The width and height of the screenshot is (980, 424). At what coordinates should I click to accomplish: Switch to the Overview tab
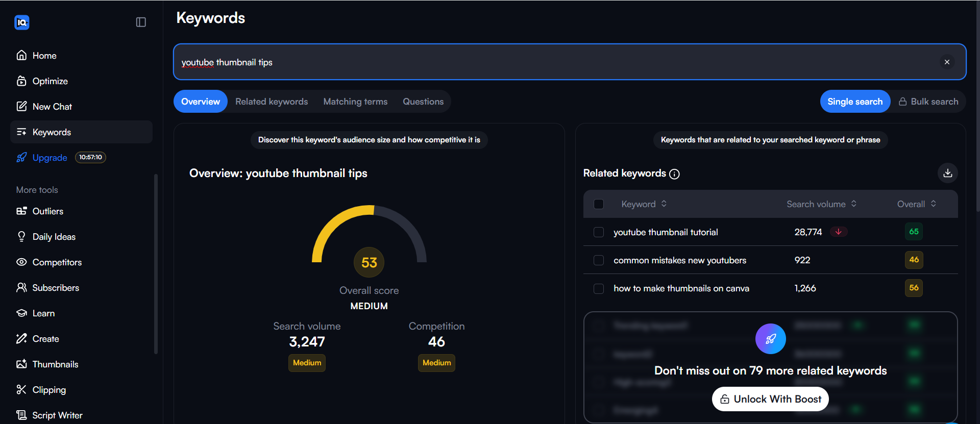201,102
